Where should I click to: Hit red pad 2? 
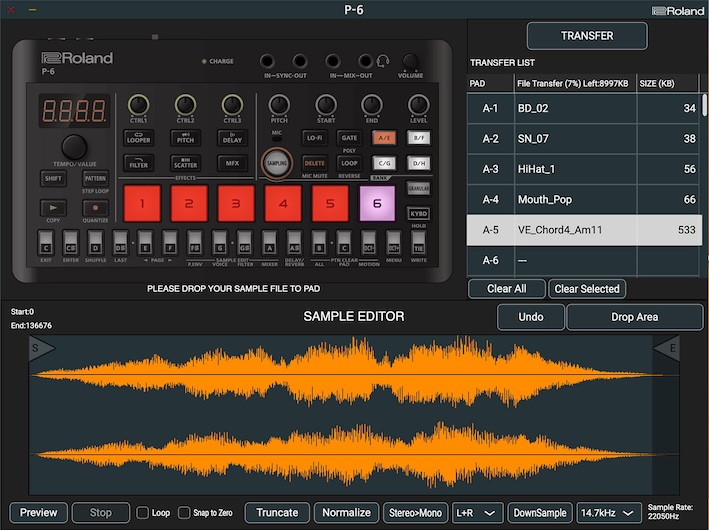click(189, 203)
